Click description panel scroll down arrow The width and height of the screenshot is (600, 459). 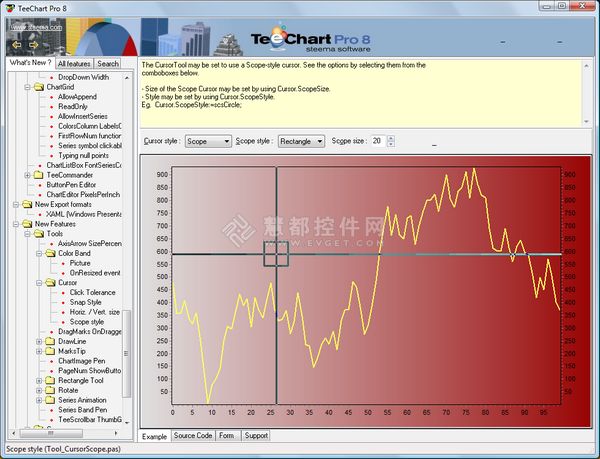(587, 122)
